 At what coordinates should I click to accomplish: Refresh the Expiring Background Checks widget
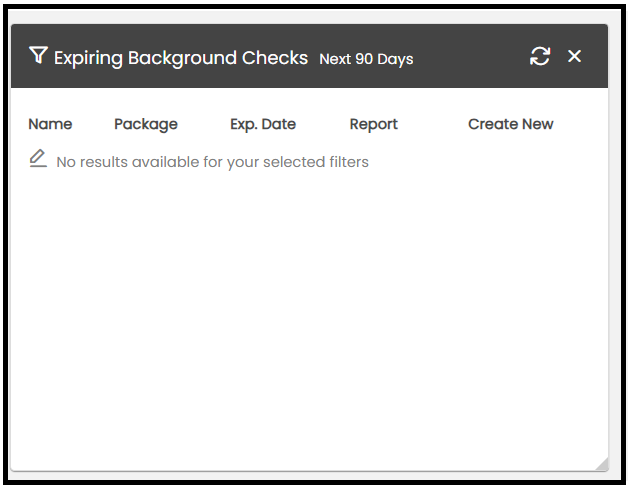[540, 56]
